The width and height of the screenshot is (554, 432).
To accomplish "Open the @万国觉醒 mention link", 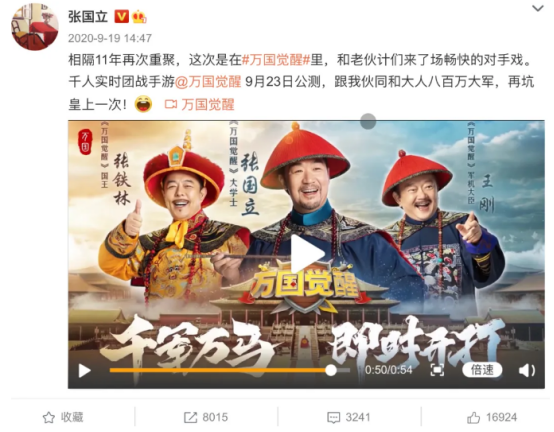I will tap(208, 82).
